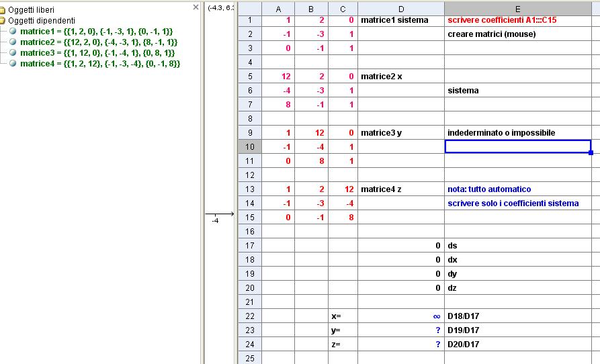Click cell E19 labeled 'dy'
The width and height of the screenshot is (600, 364).
pyautogui.click(x=518, y=274)
